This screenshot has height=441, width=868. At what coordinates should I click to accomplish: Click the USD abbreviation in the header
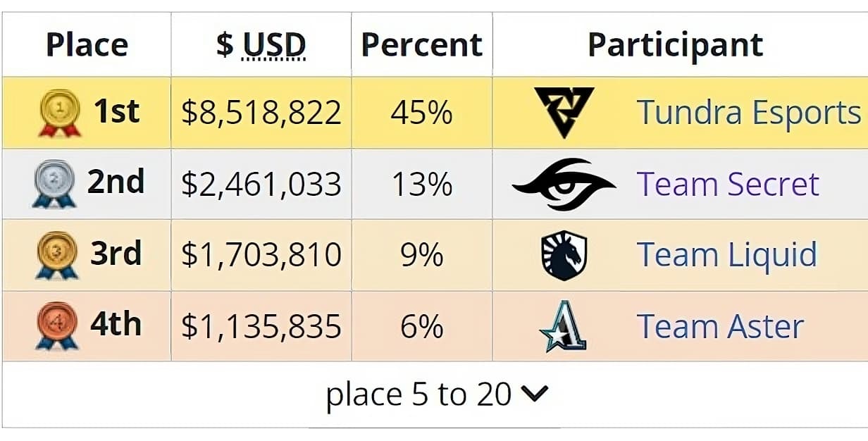coord(274,45)
